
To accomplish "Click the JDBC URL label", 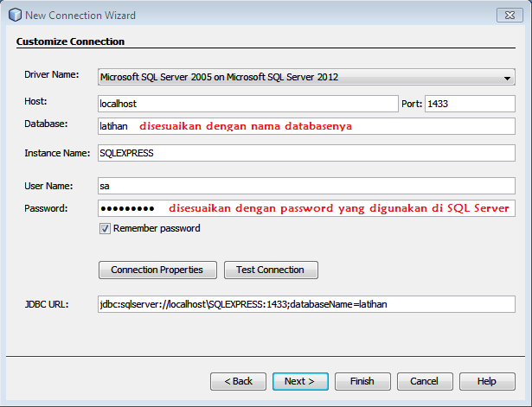I will click(x=47, y=304).
